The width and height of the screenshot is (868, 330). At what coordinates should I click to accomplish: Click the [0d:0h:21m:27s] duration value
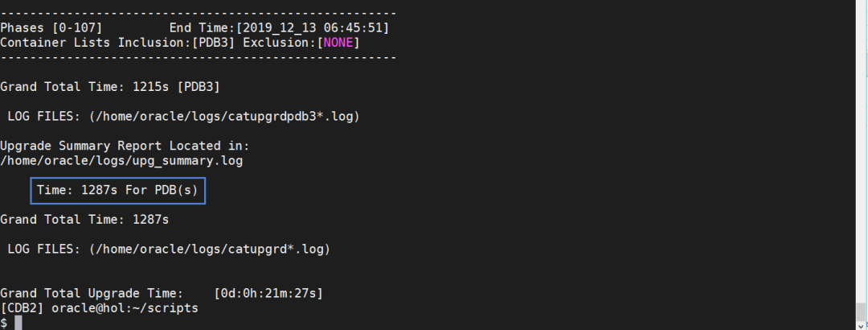pos(268,293)
